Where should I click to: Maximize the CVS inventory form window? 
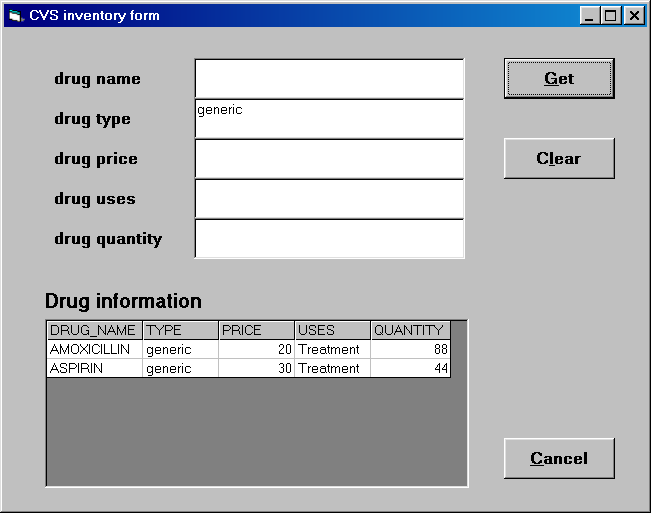pyautogui.click(x=611, y=16)
